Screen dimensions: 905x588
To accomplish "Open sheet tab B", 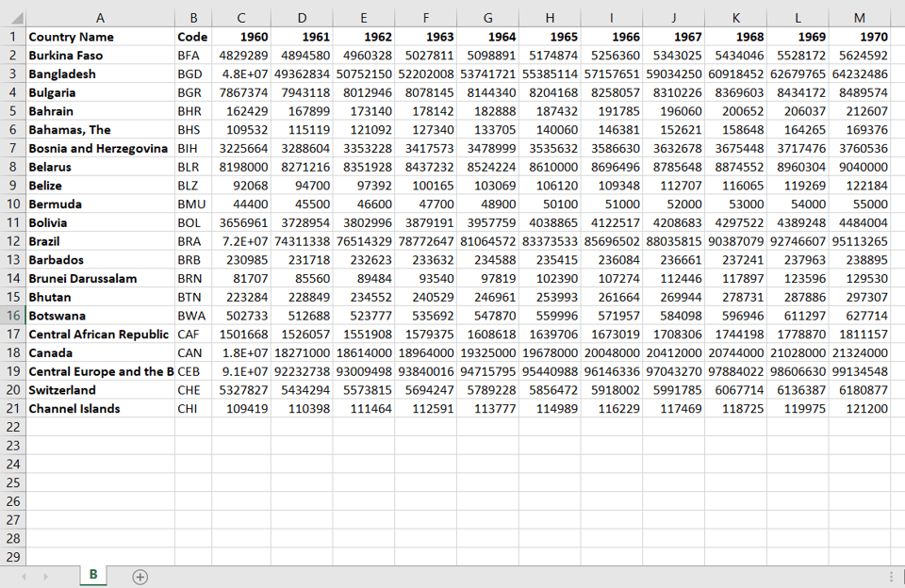I will 93,575.
